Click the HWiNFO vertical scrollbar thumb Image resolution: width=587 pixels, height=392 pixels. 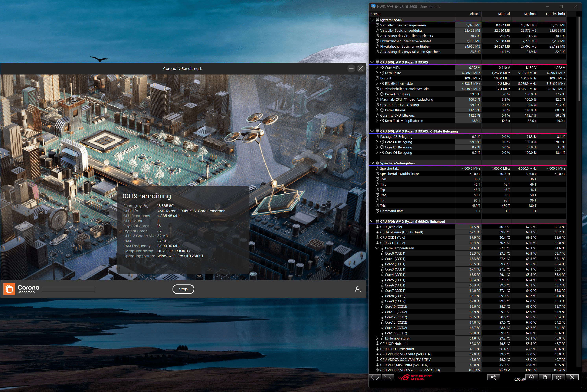point(579,59)
